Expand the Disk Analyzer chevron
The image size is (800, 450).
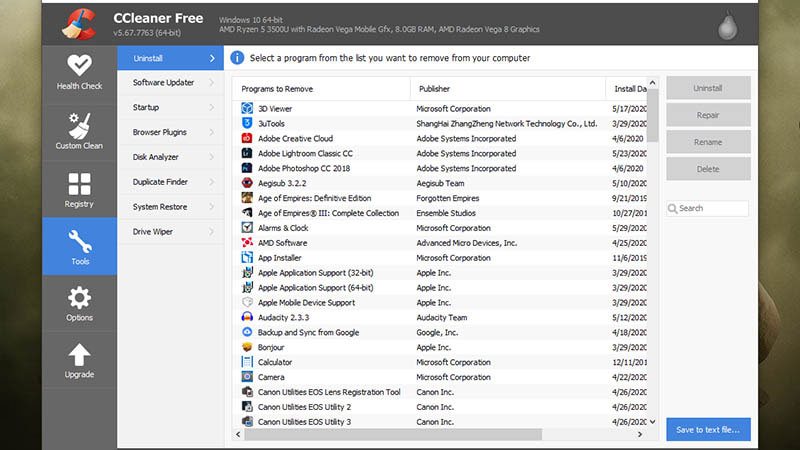click(212, 158)
